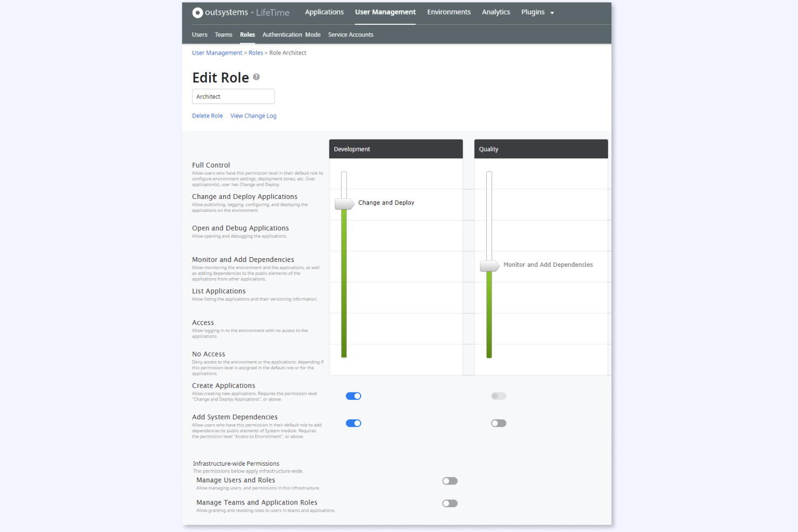Screen dimensions: 798x532
Task: Enable Manage Users and Roles permission
Action: point(450,480)
